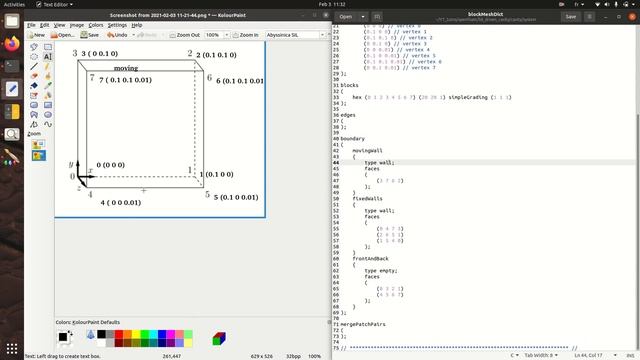
Task: Launch Firefox from the dock
Action: [x=12, y=43]
